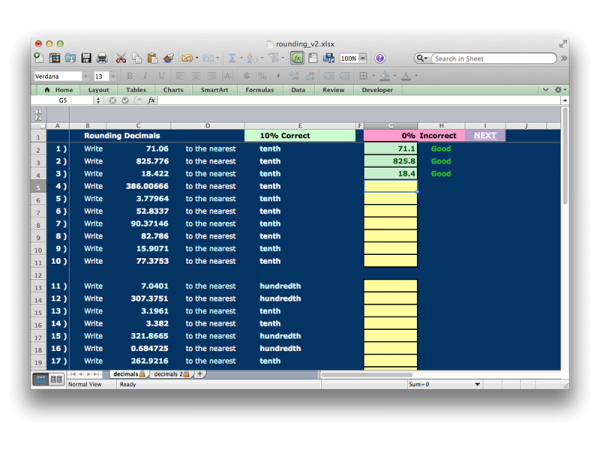
Task: Click the Center alignment icon
Action: click(x=196, y=76)
